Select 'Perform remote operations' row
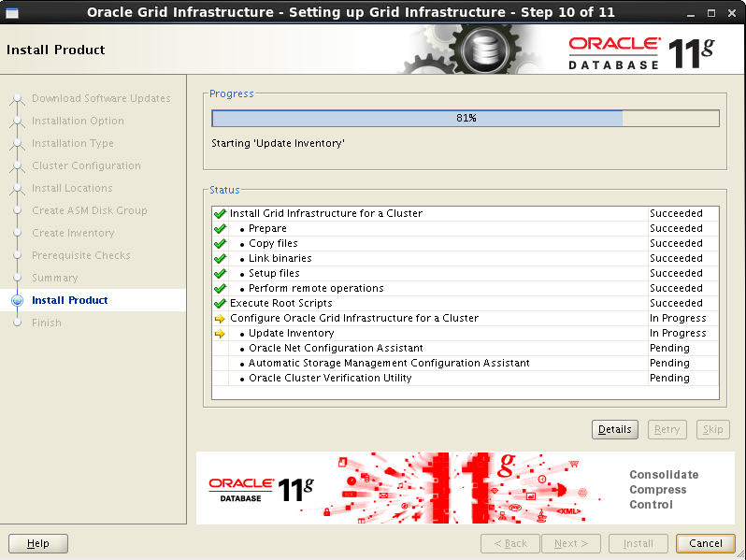Image resolution: width=746 pixels, height=560 pixels. [466, 288]
